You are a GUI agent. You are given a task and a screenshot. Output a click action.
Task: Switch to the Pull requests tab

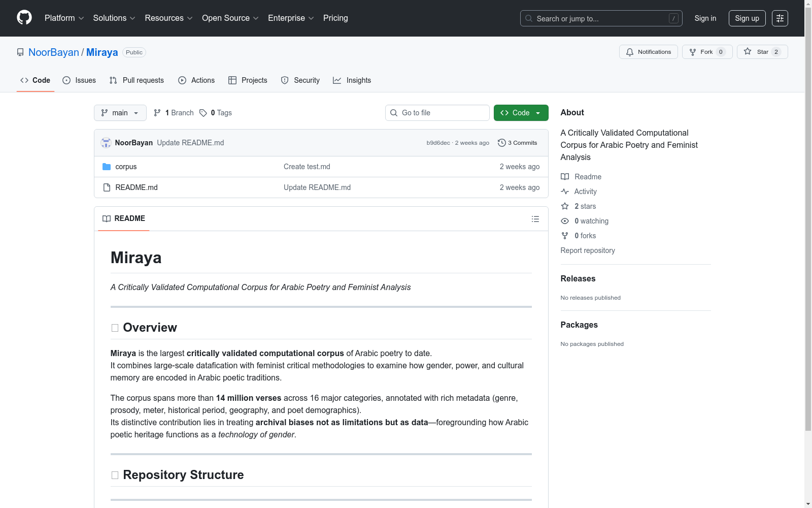pos(137,80)
